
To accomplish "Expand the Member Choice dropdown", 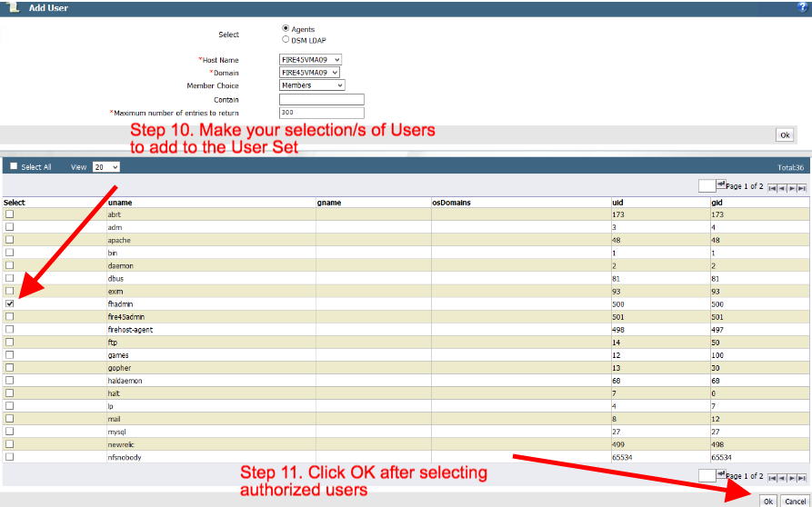I will pyautogui.click(x=312, y=85).
